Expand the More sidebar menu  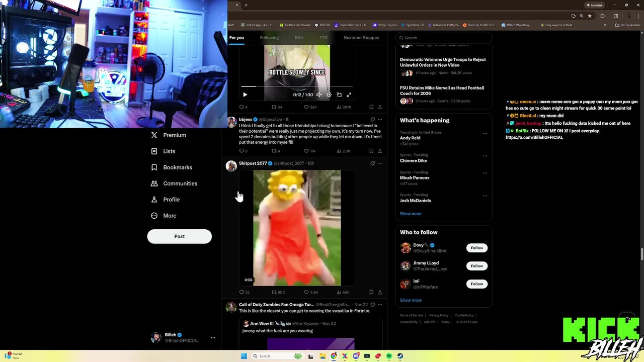pos(164,216)
